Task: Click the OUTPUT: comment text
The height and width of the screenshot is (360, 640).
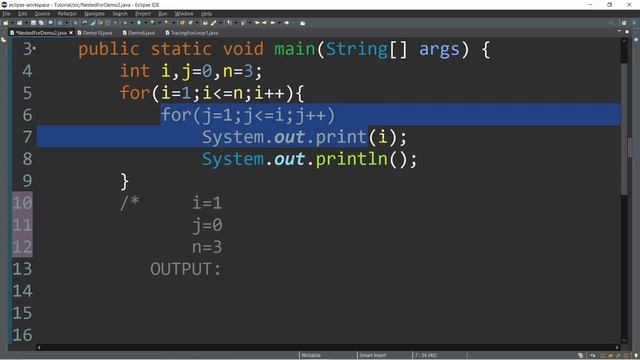Action: (x=186, y=269)
